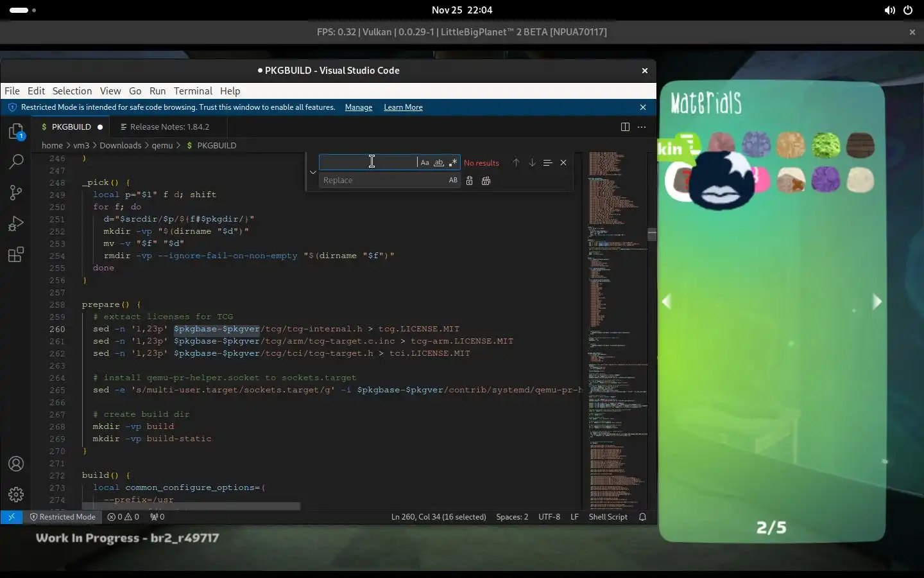The image size is (924, 578).
Task: Switch to the PKGBUILD editor tab
Action: pos(71,127)
